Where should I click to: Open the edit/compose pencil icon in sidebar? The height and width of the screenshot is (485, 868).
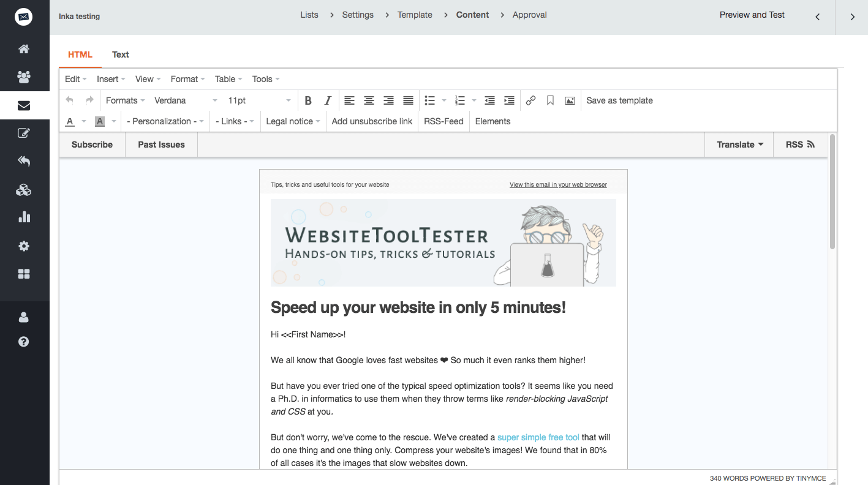(24, 133)
